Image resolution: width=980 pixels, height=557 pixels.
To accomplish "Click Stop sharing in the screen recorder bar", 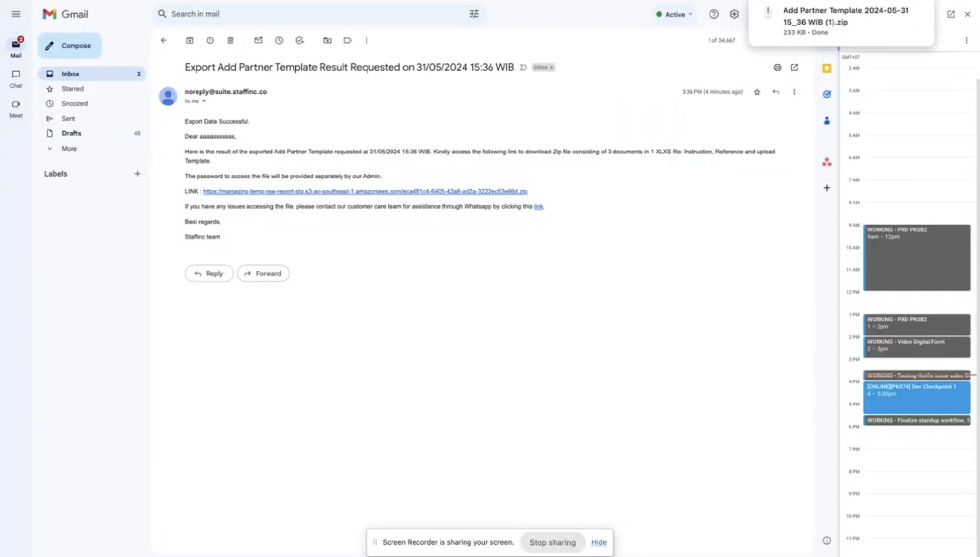I will (x=552, y=542).
